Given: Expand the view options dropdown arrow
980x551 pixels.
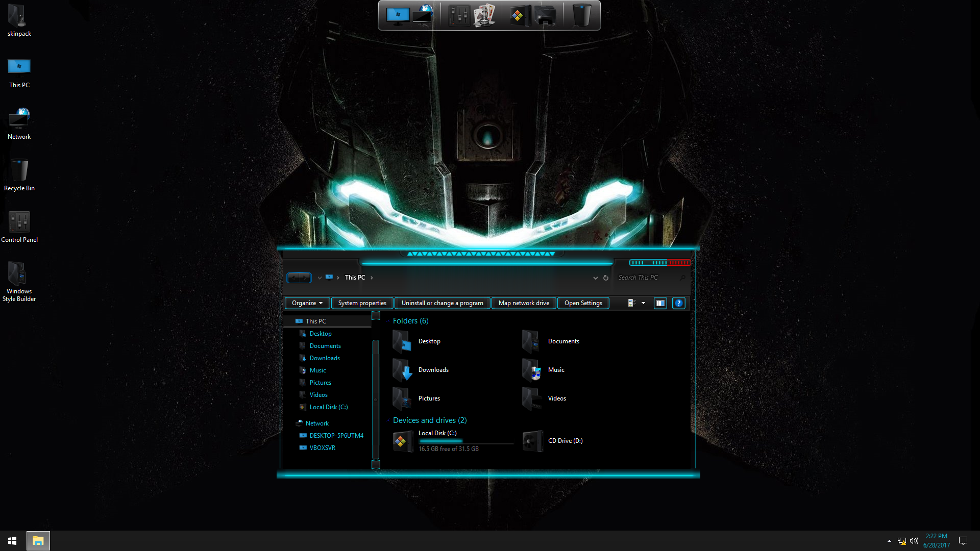Looking at the screenshot, I should [643, 303].
